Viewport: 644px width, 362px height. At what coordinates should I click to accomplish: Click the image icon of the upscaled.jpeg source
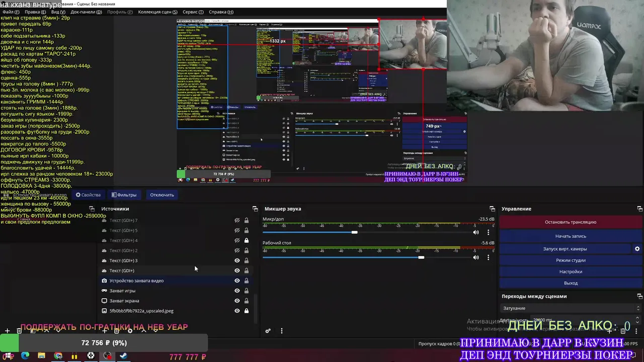pyautogui.click(x=104, y=311)
